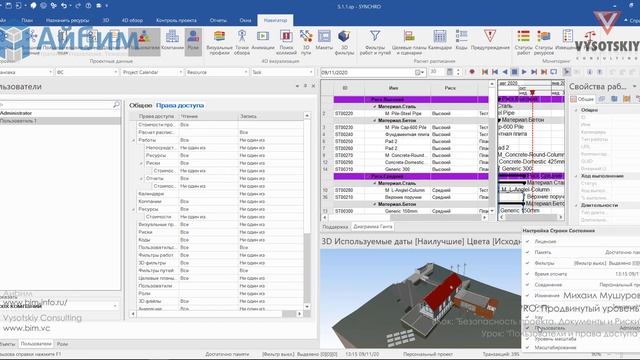Open the 4D обзор ribbon tab
The height and width of the screenshot is (360, 640).
click(132, 20)
